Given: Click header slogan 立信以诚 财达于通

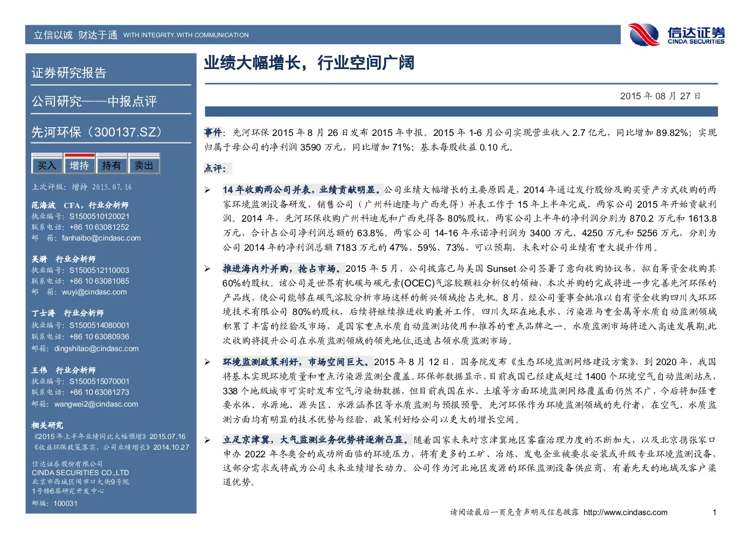Looking at the screenshot, I should [75, 35].
